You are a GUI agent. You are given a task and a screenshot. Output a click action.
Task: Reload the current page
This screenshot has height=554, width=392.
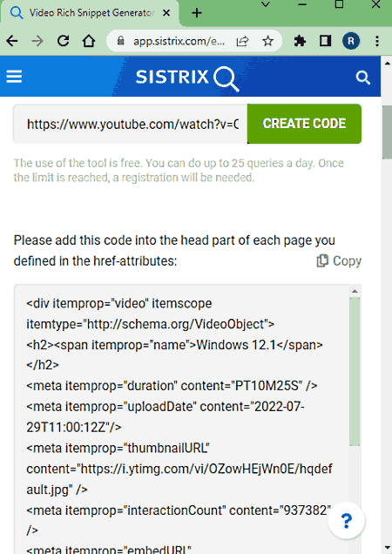pos(64,41)
